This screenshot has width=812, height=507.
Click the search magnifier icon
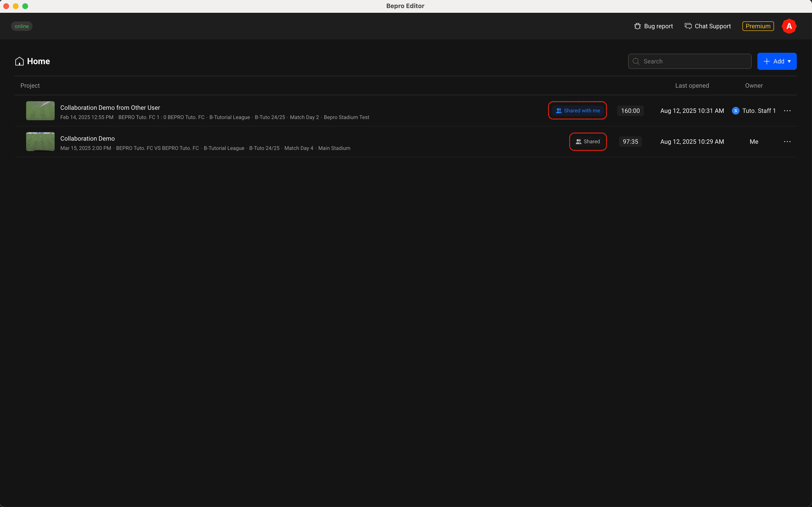pos(636,61)
